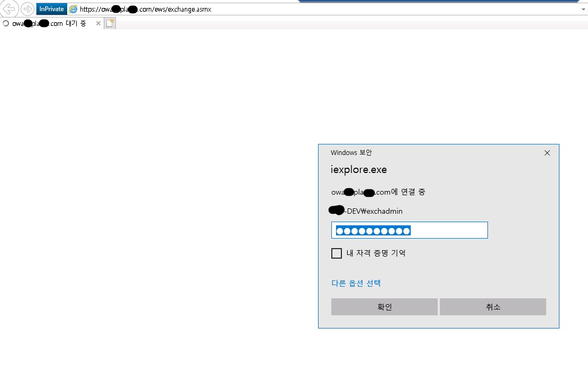
Task: Click the InPrivate indicator badge
Action: [52, 9]
